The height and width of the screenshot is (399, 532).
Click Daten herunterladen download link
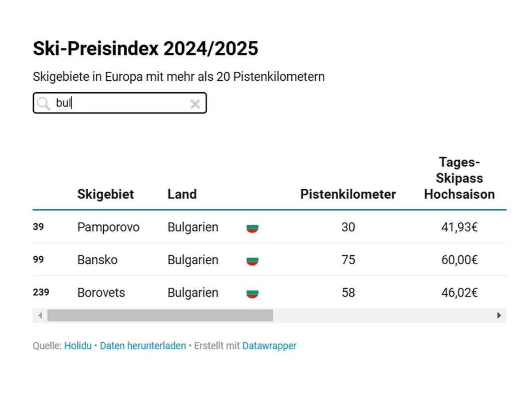[x=143, y=346]
